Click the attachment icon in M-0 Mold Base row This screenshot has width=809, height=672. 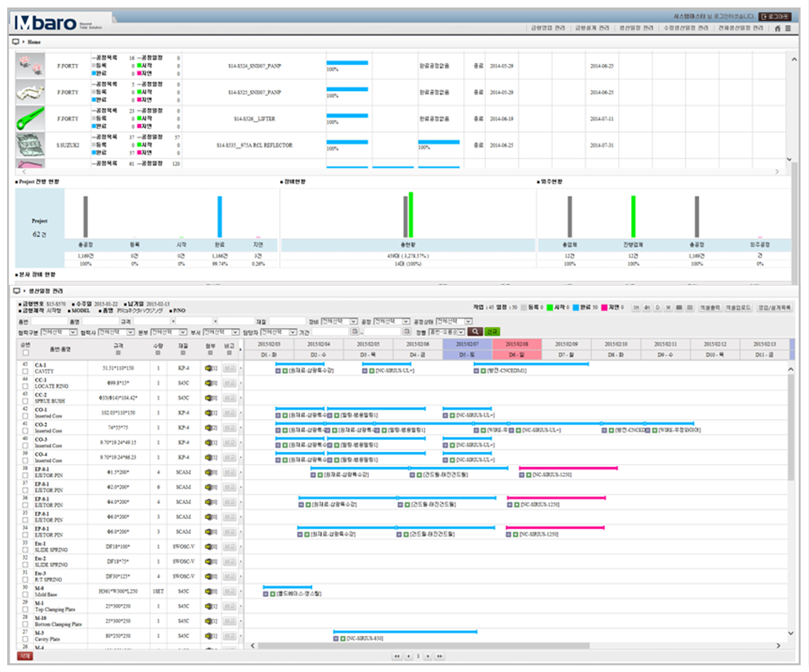click(209, 591)
